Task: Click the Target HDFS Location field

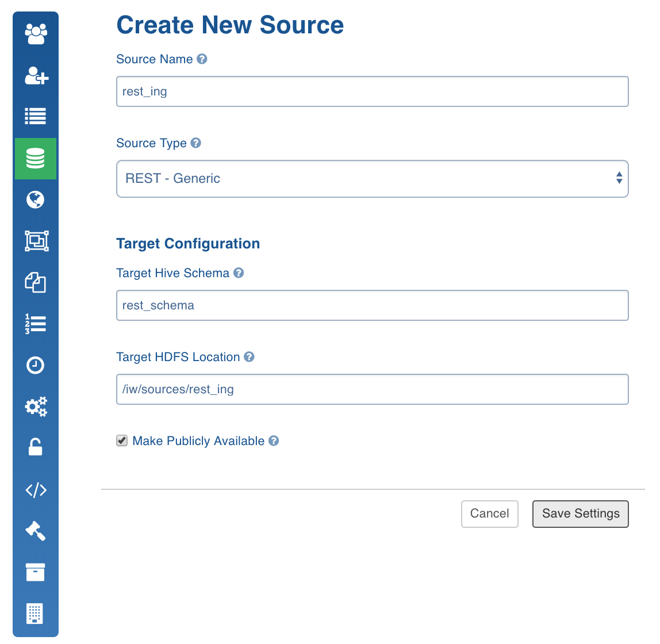Action: [x=372, y=389]
